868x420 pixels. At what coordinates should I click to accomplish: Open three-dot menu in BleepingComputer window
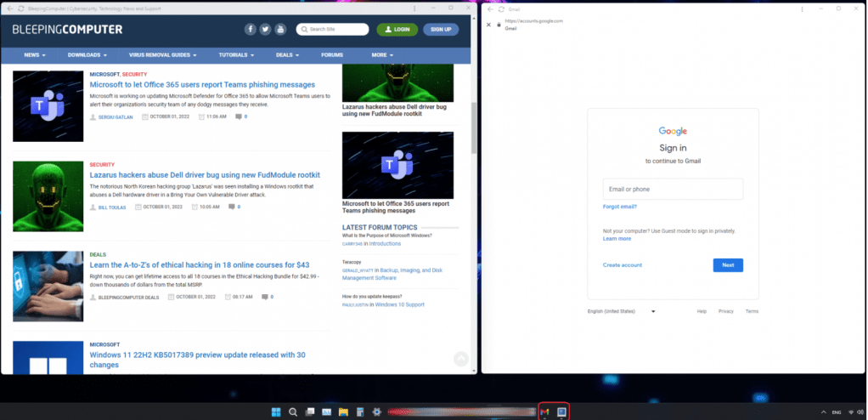click(415, 9)
